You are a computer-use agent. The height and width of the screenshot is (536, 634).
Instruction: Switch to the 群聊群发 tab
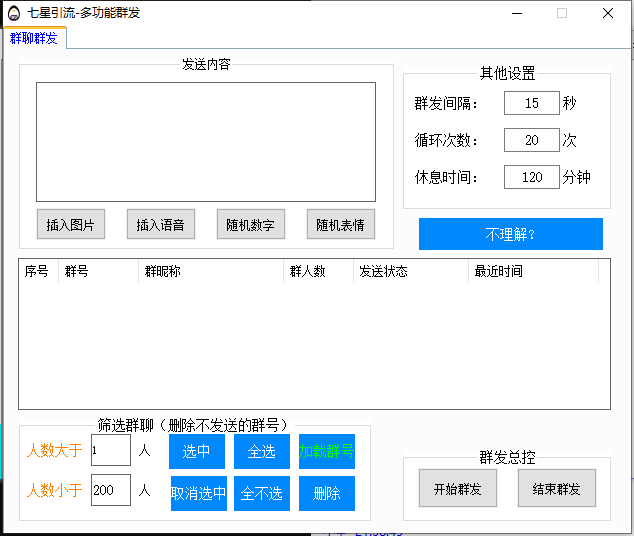[34, 38]
